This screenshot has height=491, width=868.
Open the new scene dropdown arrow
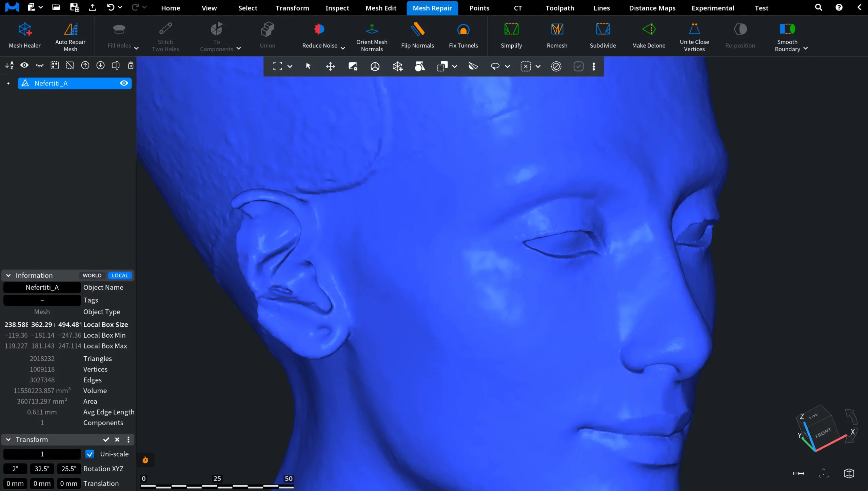tap(41, 7)
